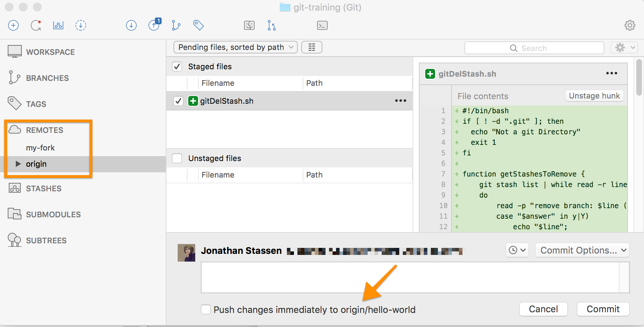This screenshot has width=644, height=327.
Task: Open the Git Flow toolbar icon
Action: click(x=271, y=25)
